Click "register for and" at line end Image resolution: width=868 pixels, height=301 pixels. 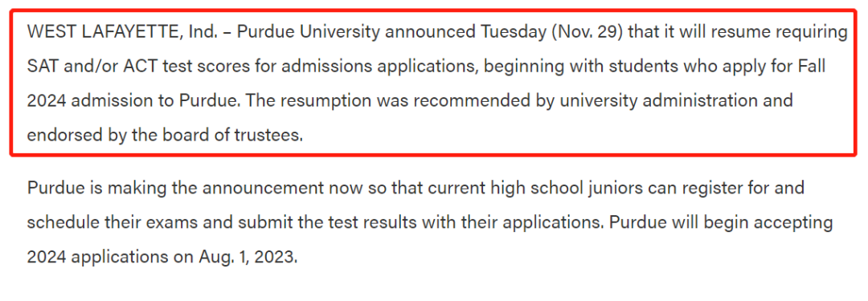point(747,188)
